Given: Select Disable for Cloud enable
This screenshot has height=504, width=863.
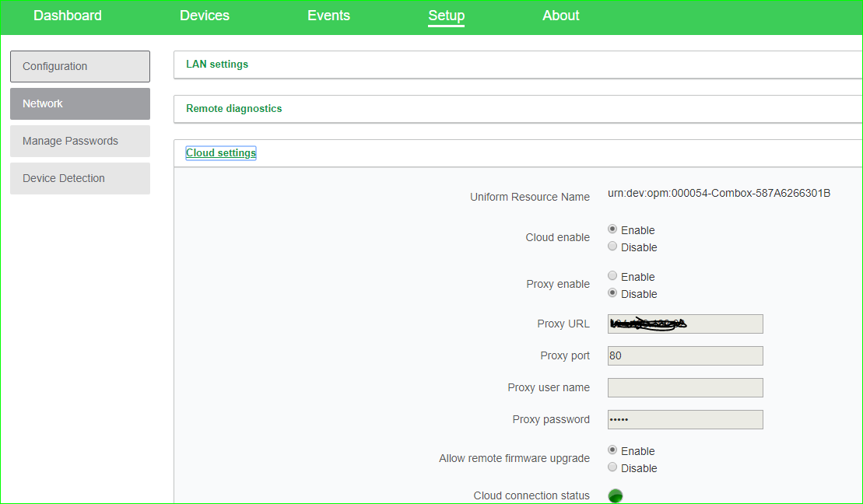Looking at the screenshot, I should coord(612,247).
